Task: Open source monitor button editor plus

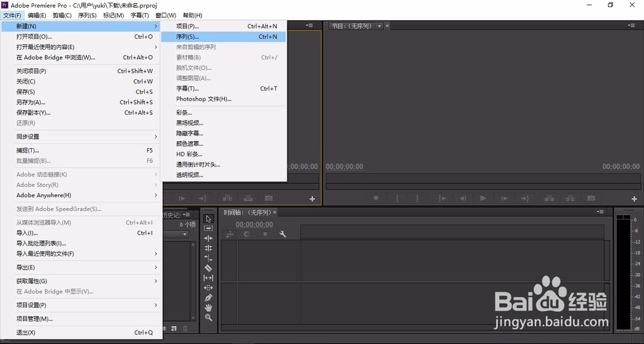Action: 312,199
